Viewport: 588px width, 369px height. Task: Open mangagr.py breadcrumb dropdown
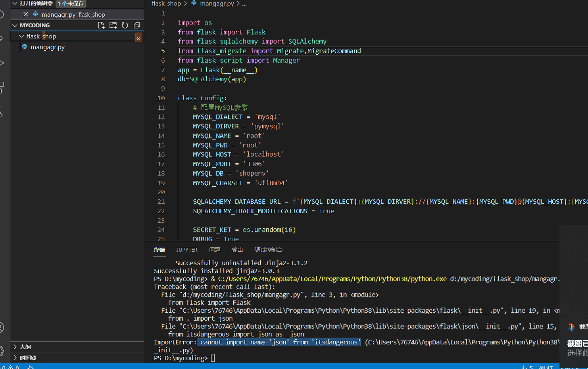pos(217,4)
